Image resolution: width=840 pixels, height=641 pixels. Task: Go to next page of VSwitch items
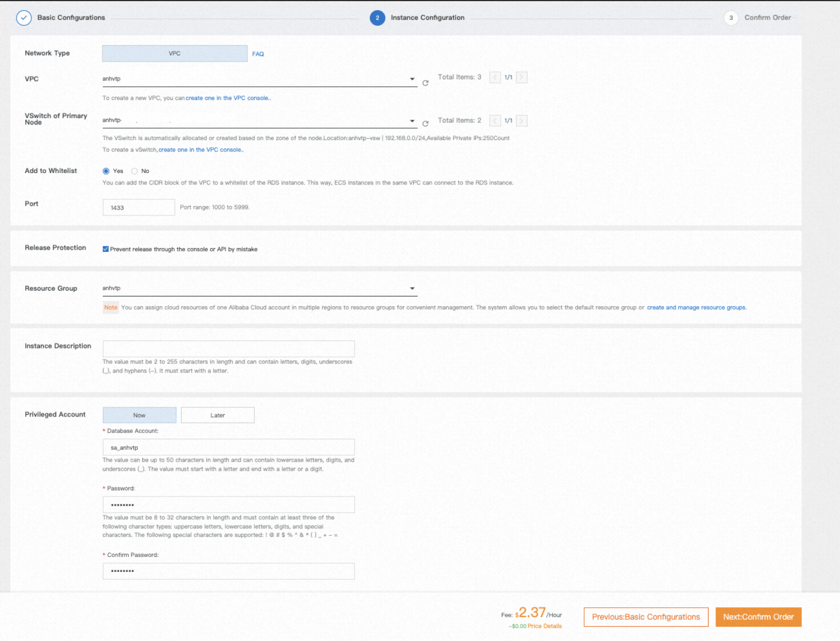click(522, 121)
